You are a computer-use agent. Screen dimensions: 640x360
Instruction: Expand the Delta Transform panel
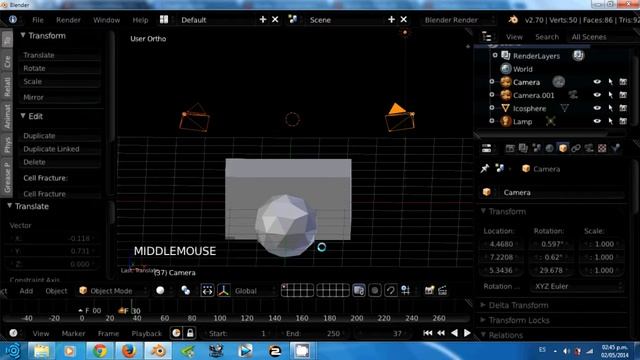click(x=483, y=305)
